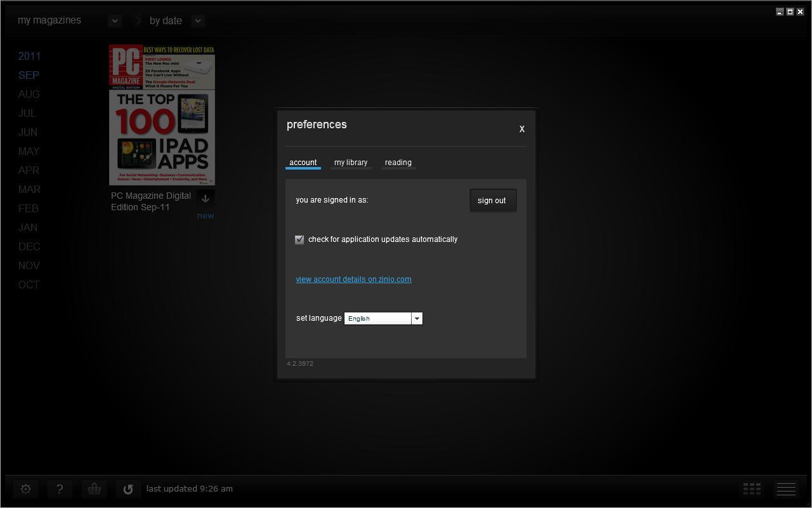Open the set language English dropdown

point(417,319)
